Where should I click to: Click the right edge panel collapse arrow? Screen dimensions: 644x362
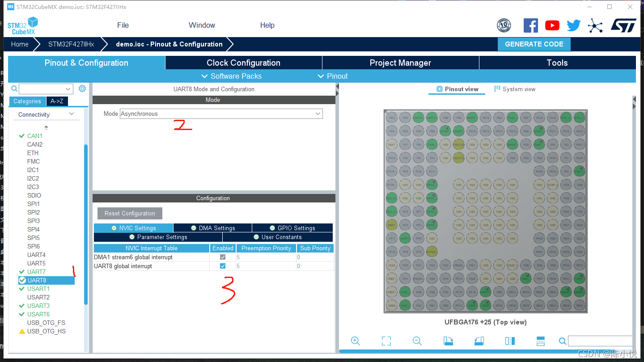coord(634,103)
